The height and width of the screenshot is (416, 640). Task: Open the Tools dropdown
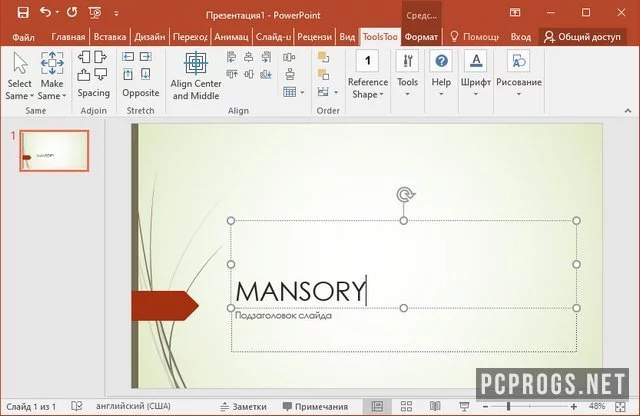point(407,75)
